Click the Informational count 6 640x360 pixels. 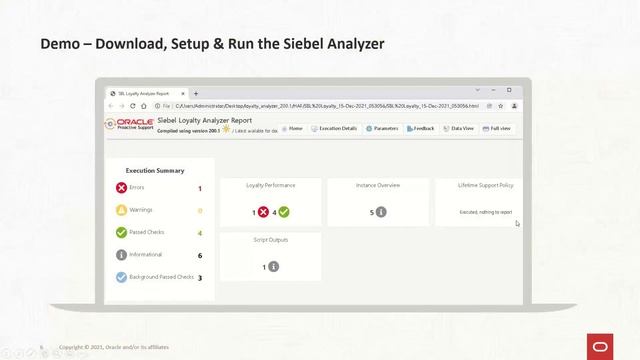[x=200, y=256]
